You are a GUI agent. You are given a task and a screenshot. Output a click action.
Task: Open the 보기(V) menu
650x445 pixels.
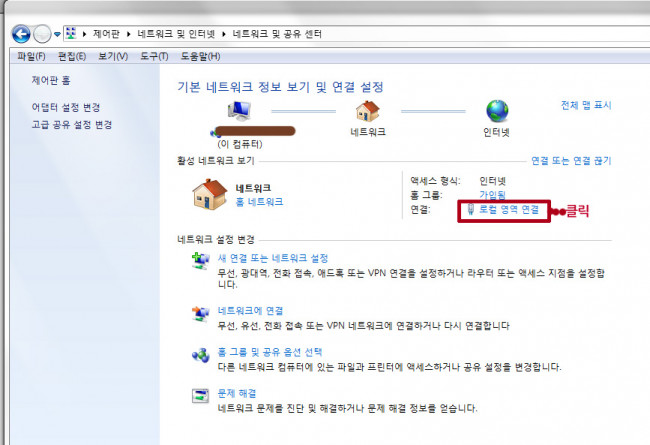tap(113, 56)
